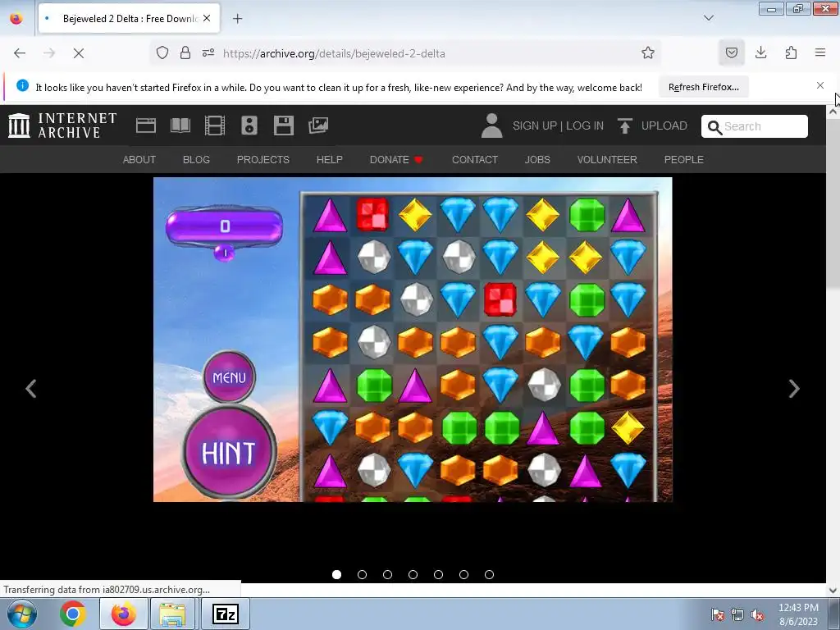Go back with browser back arrow
The image size is (840, 630).
click(20, 53)
